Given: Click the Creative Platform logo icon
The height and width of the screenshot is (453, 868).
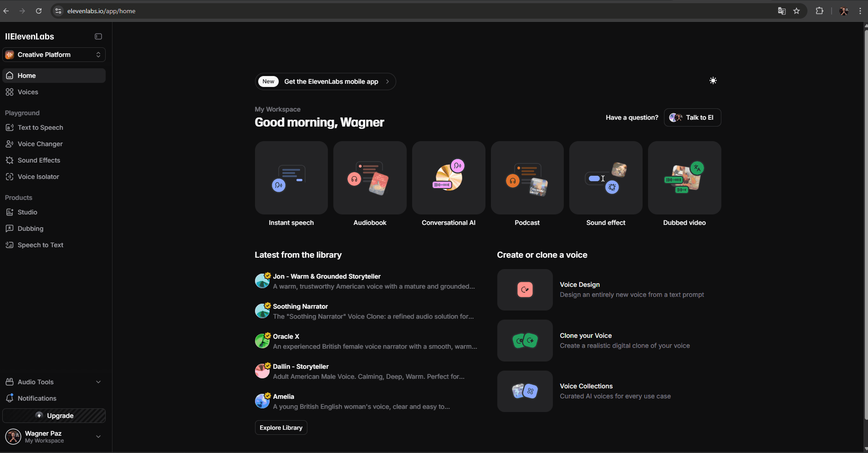Looking at the screenshot, I should 10,55.
